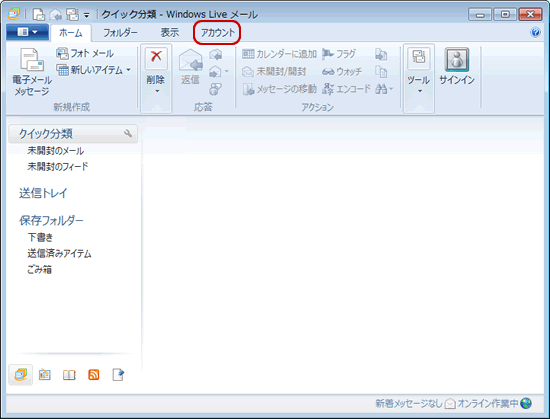The width and height of the screenshot is (550, 419).
Task: Create a new 電子メール メッセージ
Action: tap(32, 73)
